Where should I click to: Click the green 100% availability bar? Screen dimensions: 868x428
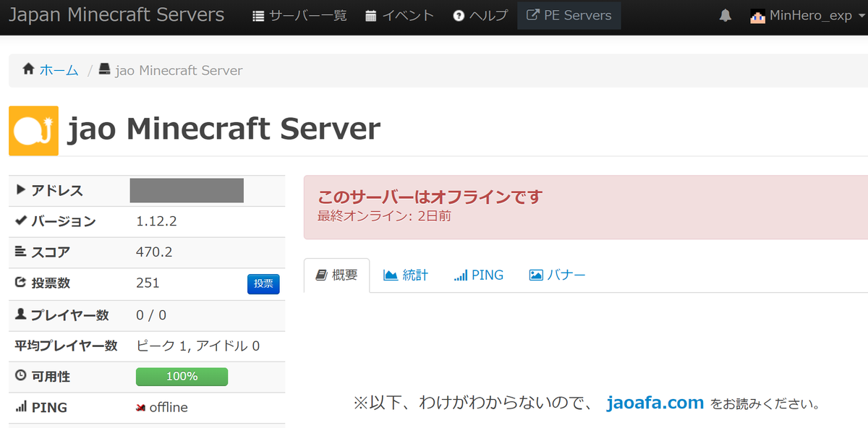point(182,376)
